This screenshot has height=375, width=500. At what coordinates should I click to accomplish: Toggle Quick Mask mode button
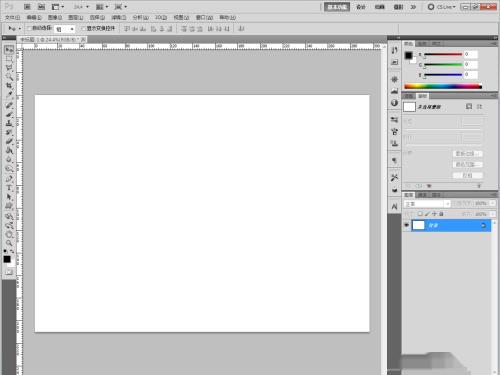pyautogui.click(x=9, y=272)
